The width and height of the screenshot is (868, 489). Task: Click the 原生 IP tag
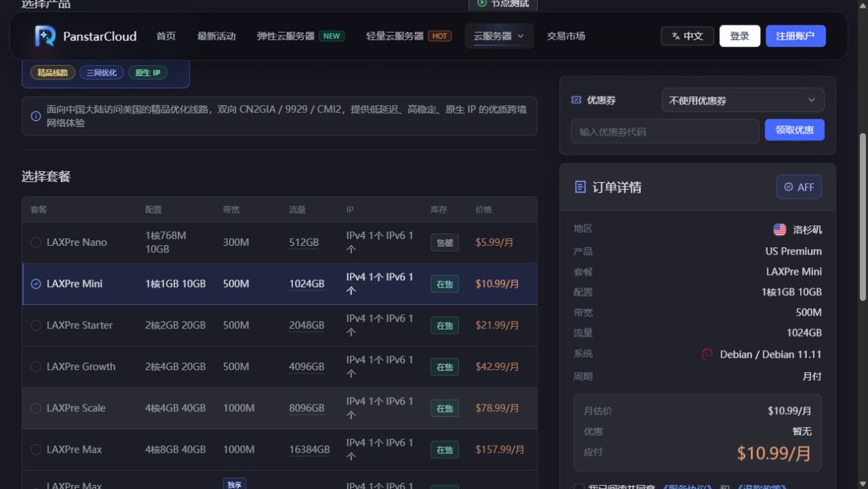pos(148,72)
